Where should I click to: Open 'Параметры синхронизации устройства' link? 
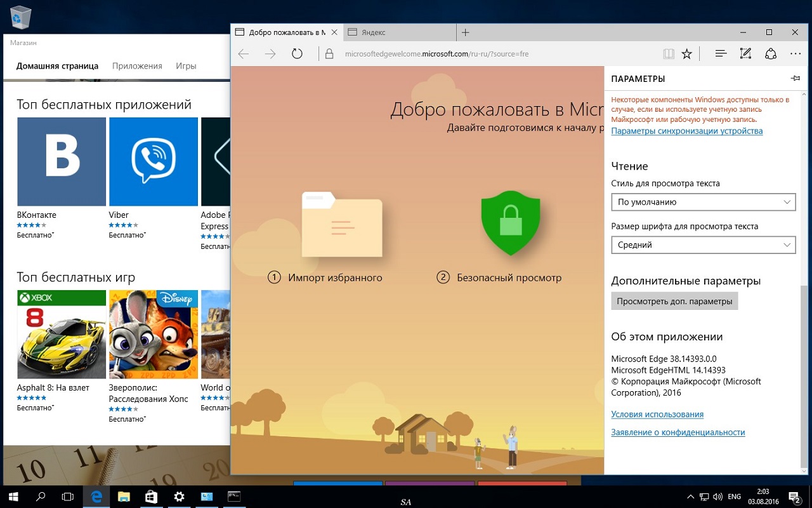686,131
